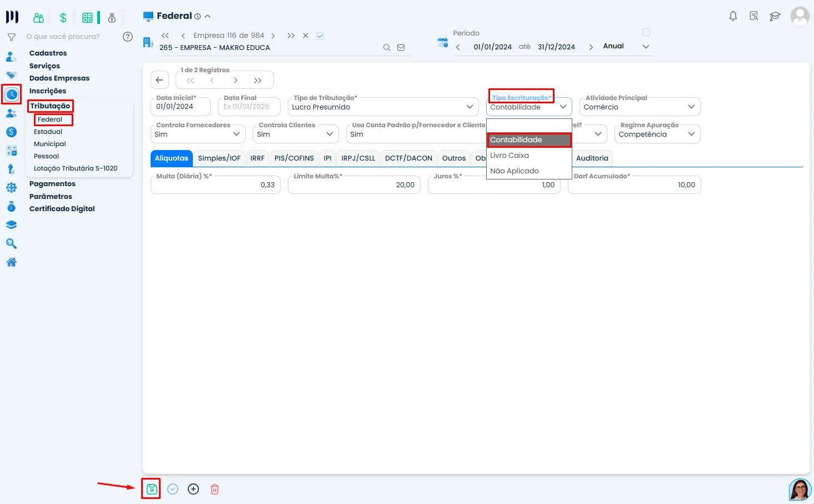Click the back arrow button above form

tap(159, 80)
